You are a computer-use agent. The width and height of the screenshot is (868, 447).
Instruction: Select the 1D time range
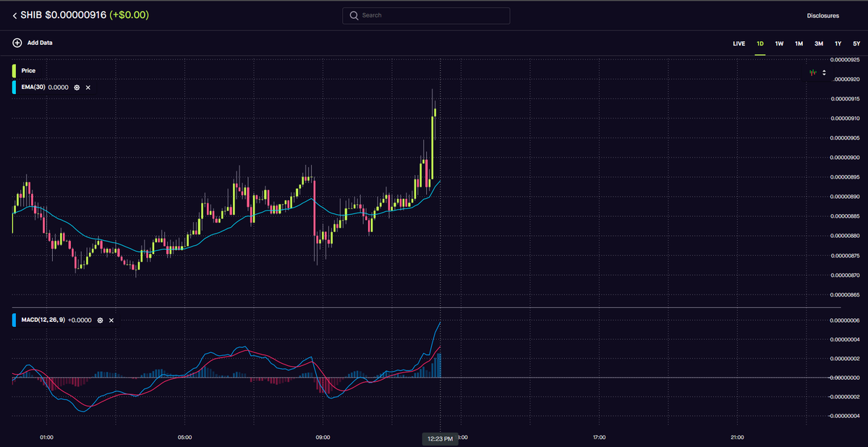760,43
